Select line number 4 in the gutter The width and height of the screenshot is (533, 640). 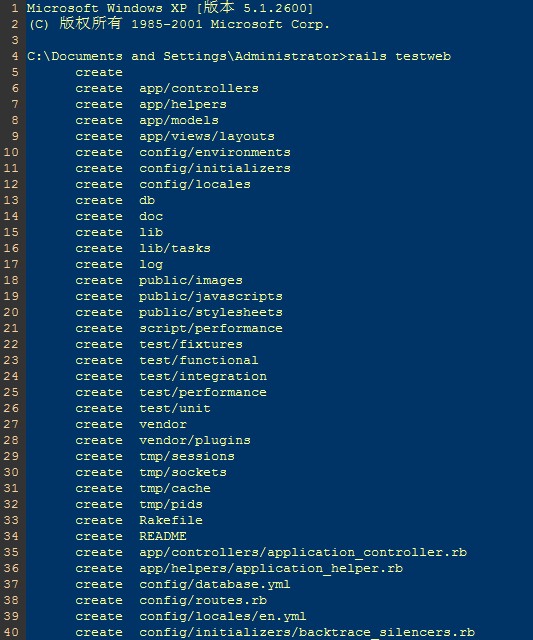15,56
